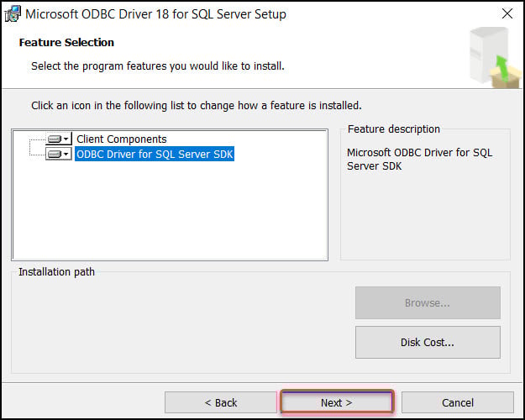This screenshot has width=525, height=420.
Task: Select the Client Components tree row
Action: (x=121, y=139)
